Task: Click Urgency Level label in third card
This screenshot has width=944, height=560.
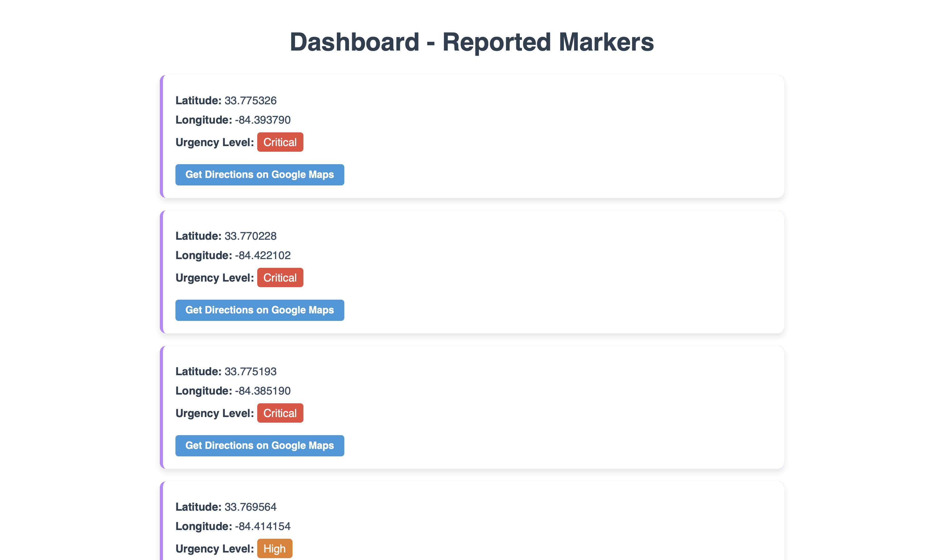Action: (x=214, y=413)
